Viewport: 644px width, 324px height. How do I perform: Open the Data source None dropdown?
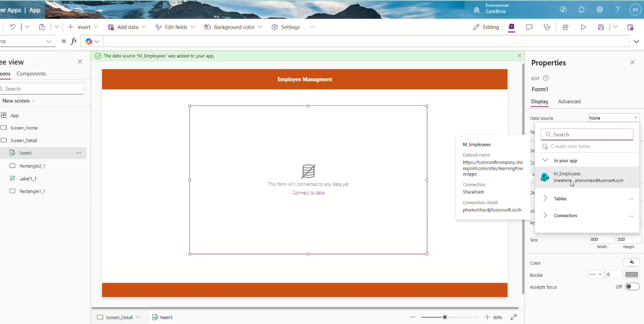coord(613,118)
